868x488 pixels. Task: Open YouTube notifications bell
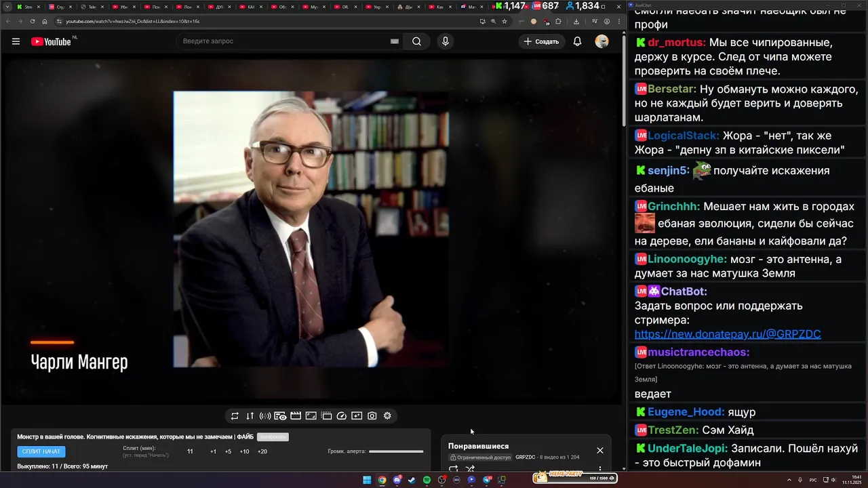click(x=577, y=41)
